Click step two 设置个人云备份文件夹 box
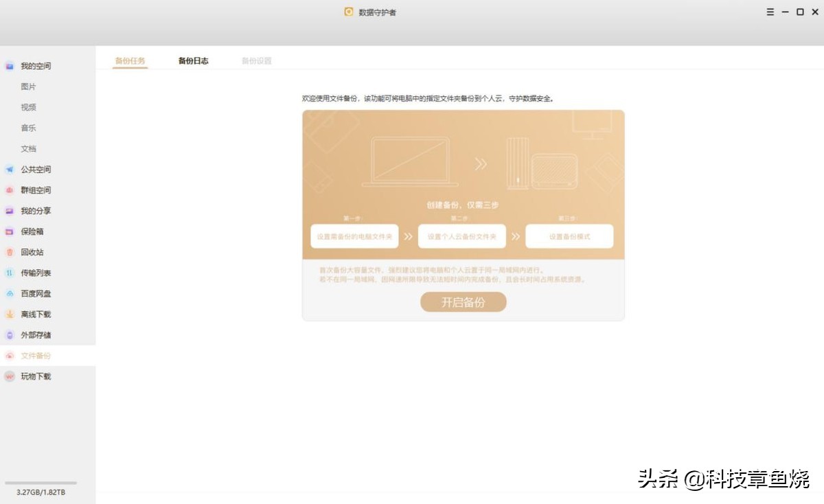Image resolution: width=824 pixels, height=504 pixels. point(462,236)
